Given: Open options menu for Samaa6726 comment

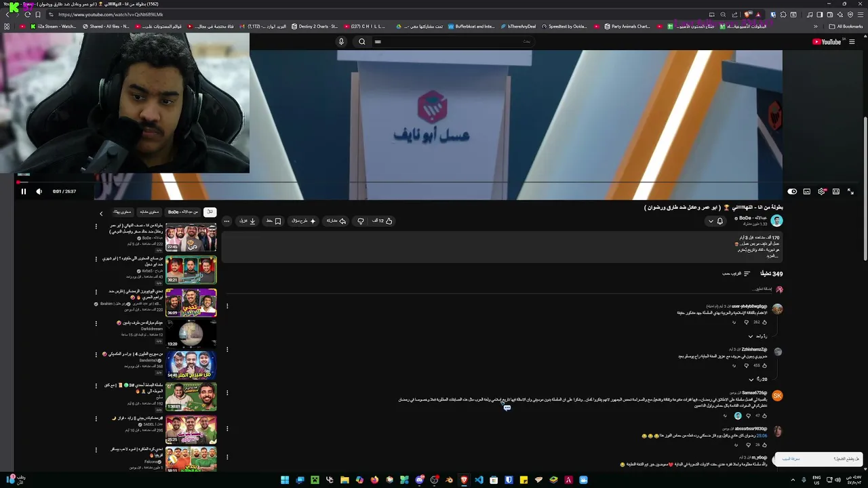Looking at the screenshot, I should (x=227, y=393).
